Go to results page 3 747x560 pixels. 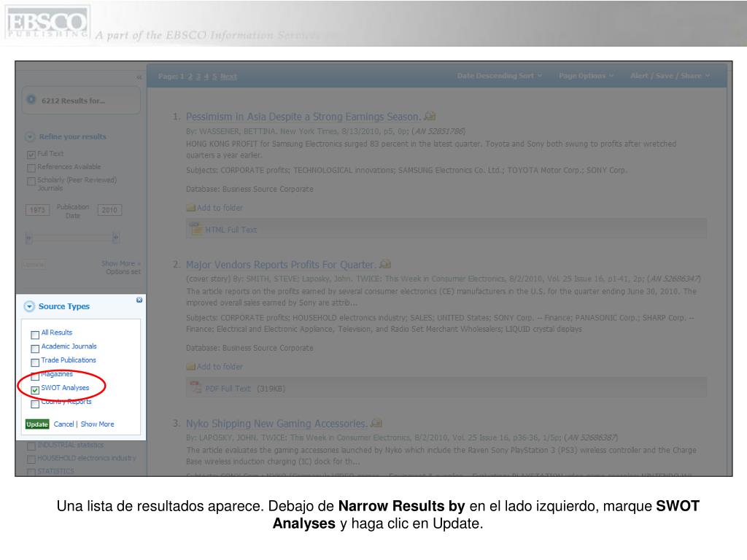198,76
